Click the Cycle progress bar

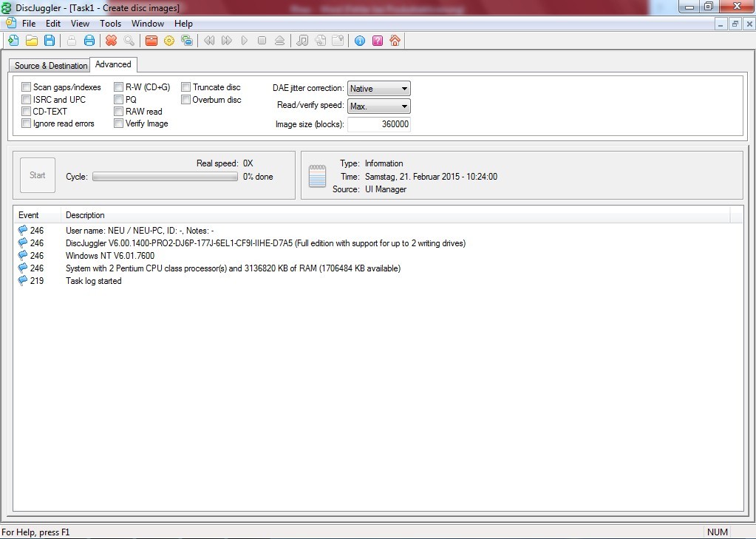[x=165, y=177]
